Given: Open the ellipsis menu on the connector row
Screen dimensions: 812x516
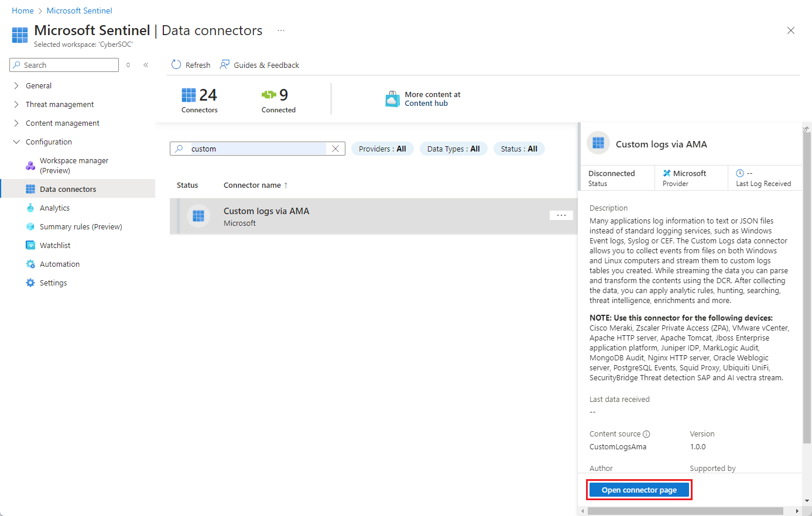Looking at the screenshot, I should click(x=561, y=215).
